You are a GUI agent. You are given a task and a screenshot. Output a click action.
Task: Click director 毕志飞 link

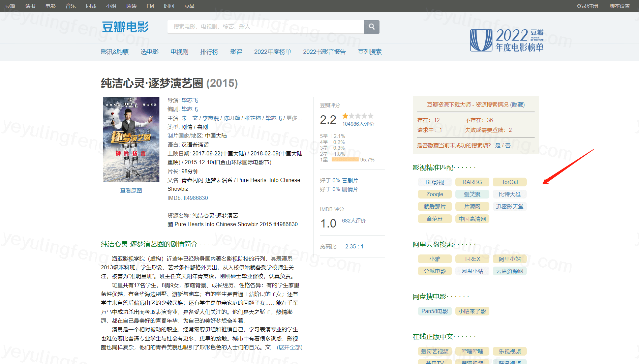point(190,100)
